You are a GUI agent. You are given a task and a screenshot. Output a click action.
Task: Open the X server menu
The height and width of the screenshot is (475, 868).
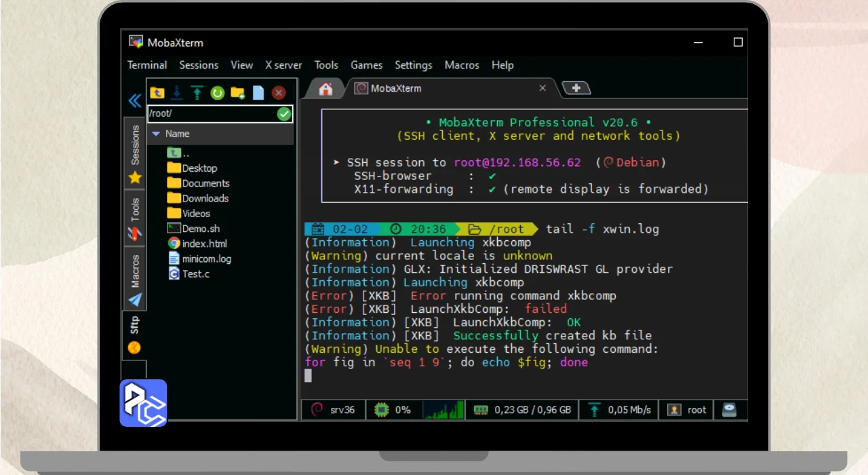click(283, 65)
